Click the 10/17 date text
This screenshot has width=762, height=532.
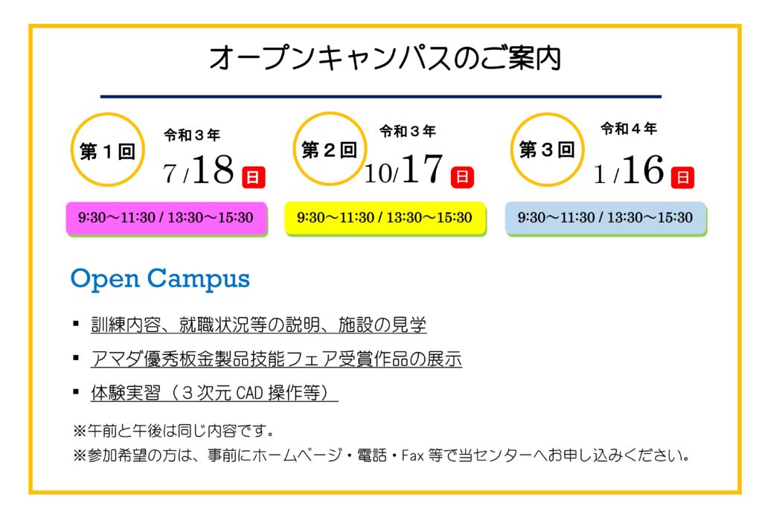[403, 169]
